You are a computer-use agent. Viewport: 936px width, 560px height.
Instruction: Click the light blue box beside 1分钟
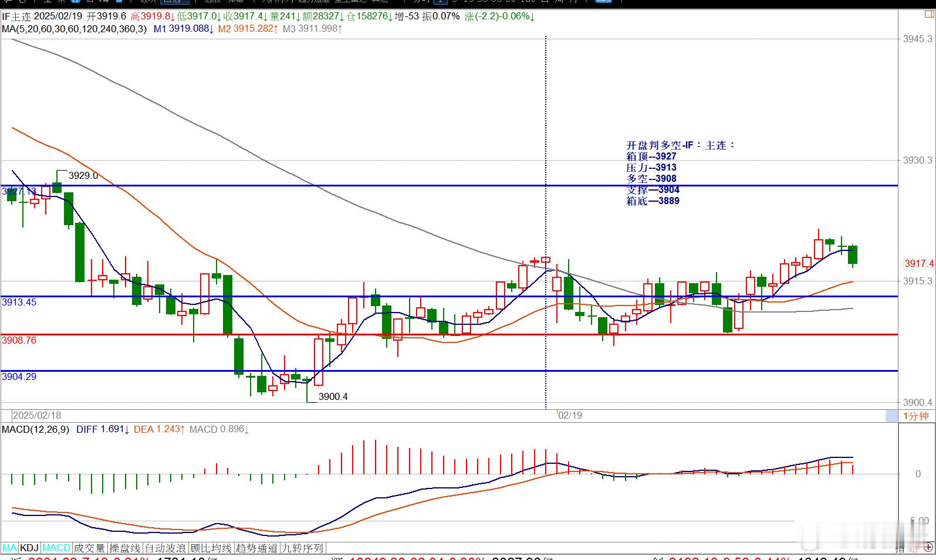(891, 416)
